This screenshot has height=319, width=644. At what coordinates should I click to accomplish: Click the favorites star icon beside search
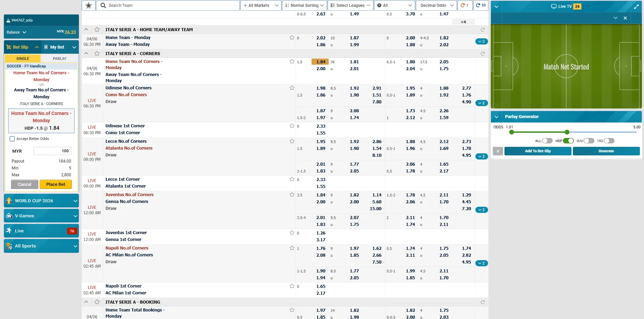(89, 5)
